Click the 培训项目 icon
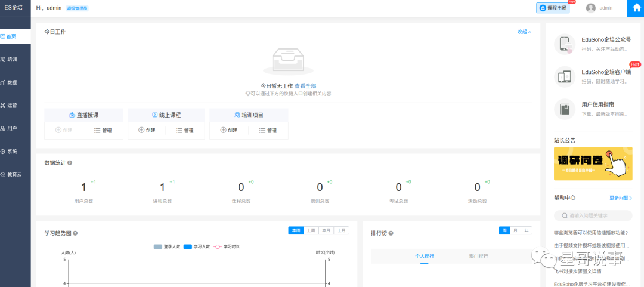644x287 pixels. [x=237, y=115]
